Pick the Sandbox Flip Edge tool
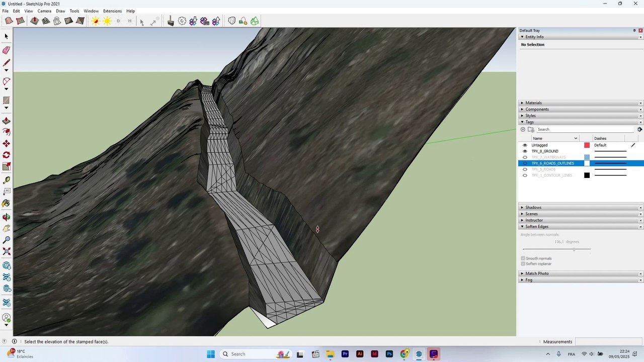This screenshot has width=644, height=362. pos(80,21)
